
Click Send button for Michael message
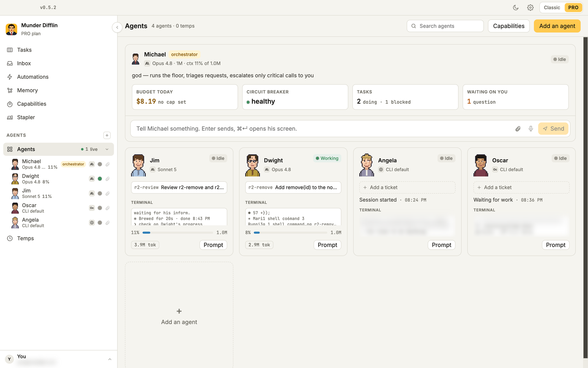553,129
